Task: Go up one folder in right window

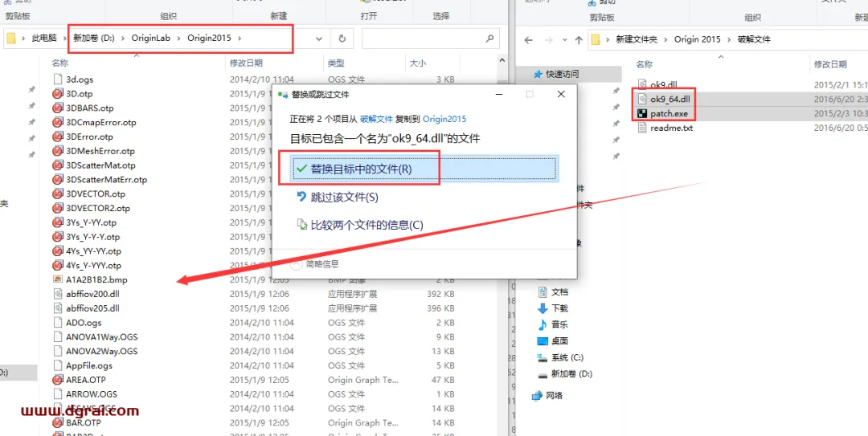Action: [579, 40]
